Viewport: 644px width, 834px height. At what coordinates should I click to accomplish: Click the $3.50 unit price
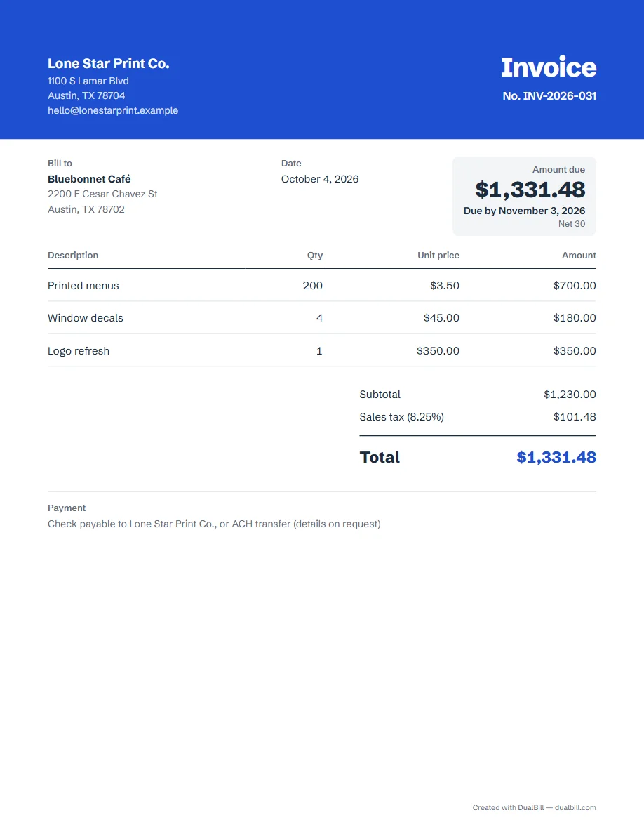(445, 286)
